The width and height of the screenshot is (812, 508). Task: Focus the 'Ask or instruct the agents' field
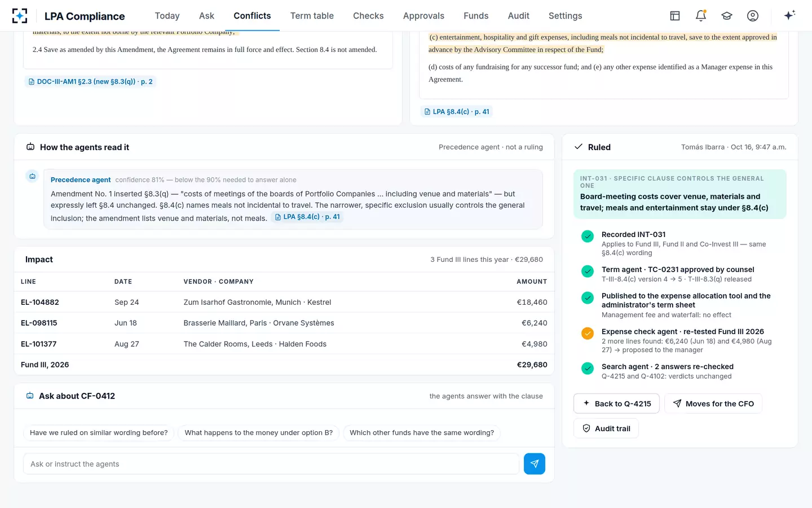271,464
